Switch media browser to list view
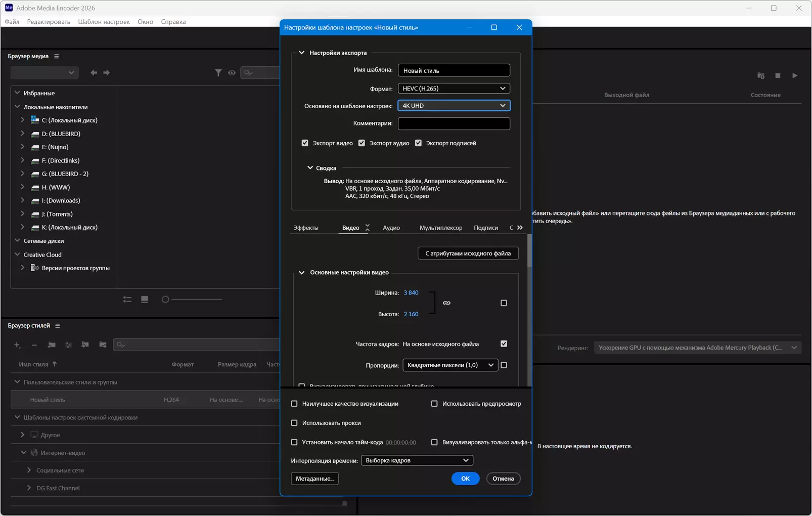 pos(127,299)
